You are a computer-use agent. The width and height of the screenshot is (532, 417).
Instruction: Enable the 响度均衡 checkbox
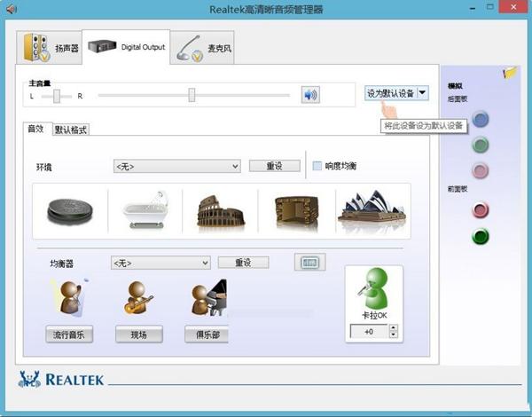[317, 166]
